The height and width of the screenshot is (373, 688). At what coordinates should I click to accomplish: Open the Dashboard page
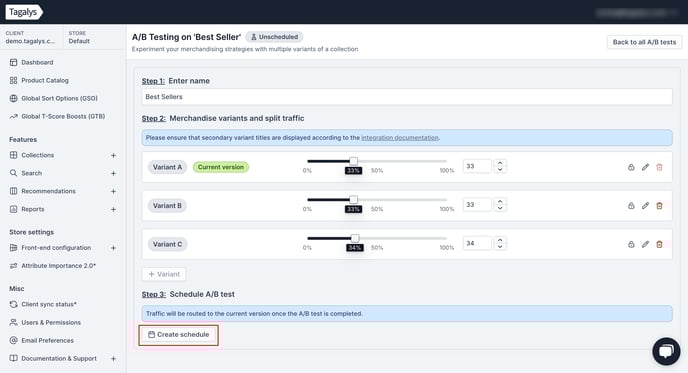[37, 62]
